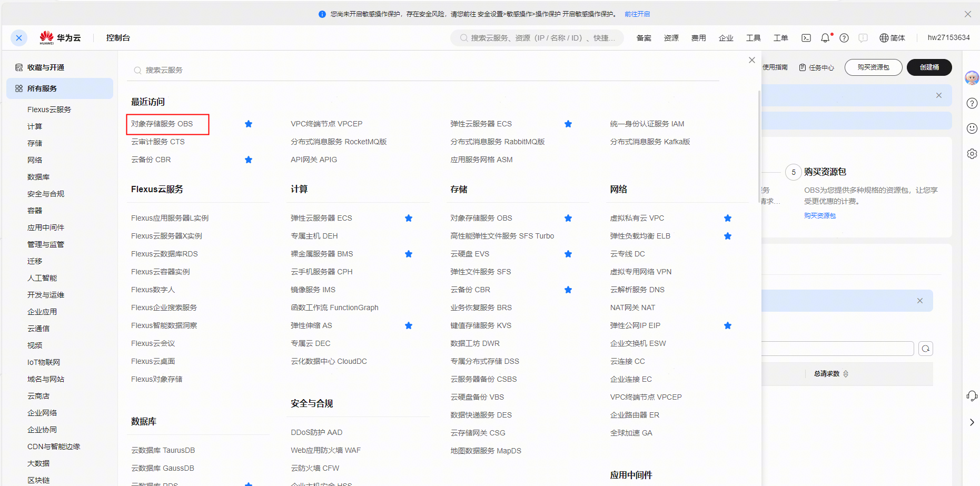Screen dimensions: 980x486
Task: Toggle favorite star for 虚拟私有云 VPC
Action: point(728,218)
